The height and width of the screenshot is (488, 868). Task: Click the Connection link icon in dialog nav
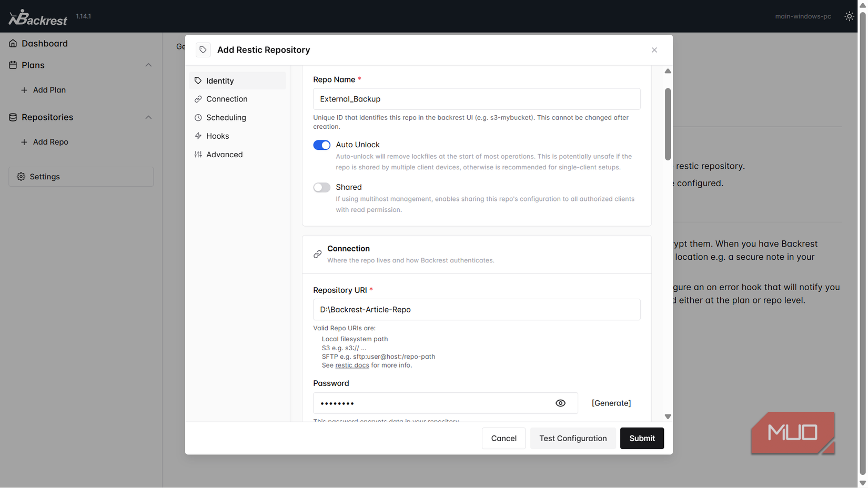tap(198, 99)
